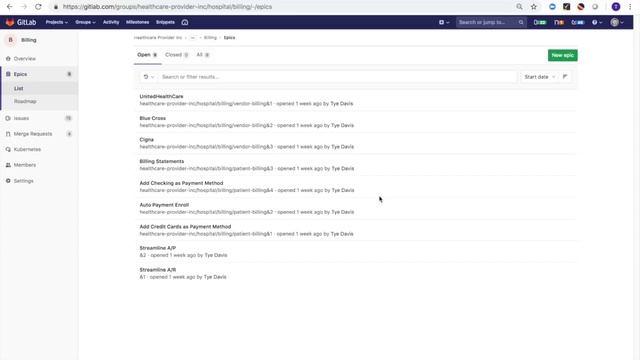The image size is (640, 360).
Task: Open the Projects dropdown menu
Action: point(57,22)
